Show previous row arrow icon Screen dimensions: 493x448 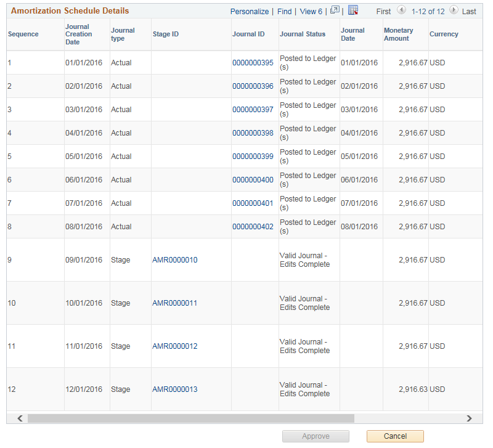coord(401,10)
